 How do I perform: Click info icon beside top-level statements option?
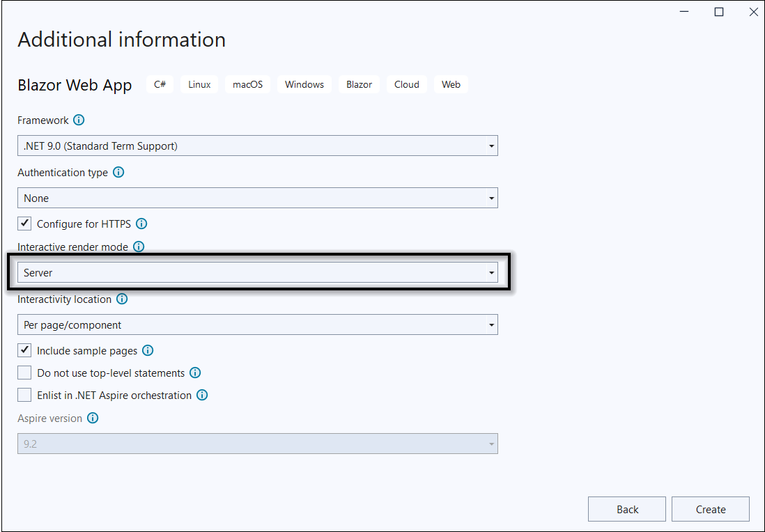tap(195, 373)
